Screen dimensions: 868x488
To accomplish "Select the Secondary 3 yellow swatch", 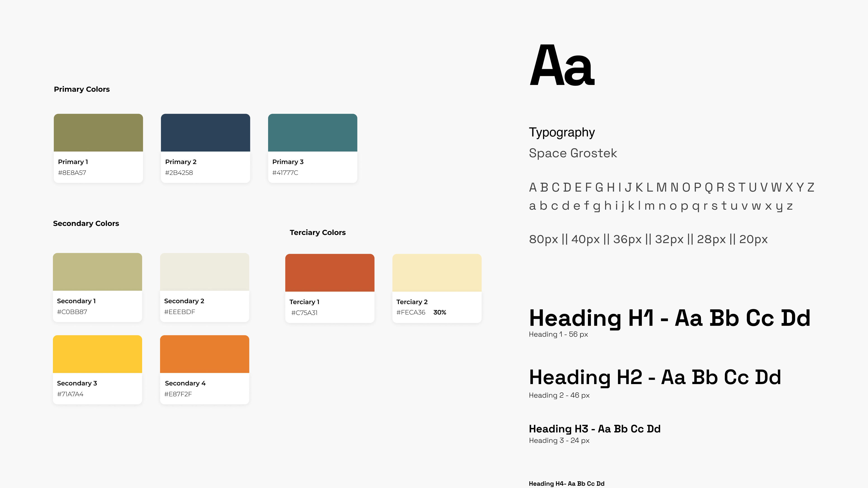I will click(x=97, y=354).
